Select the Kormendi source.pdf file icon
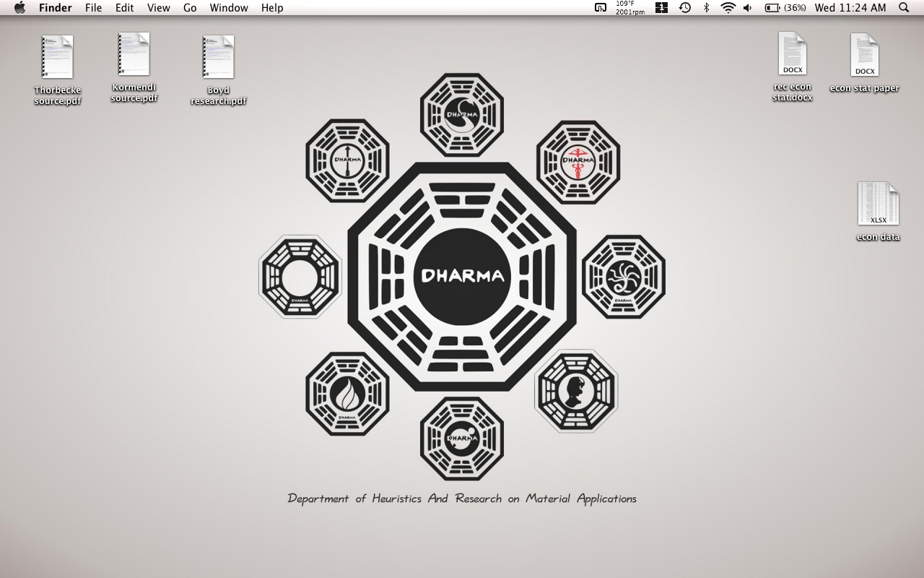This screenshot has height=578, width=924. [x=134, y=53]
